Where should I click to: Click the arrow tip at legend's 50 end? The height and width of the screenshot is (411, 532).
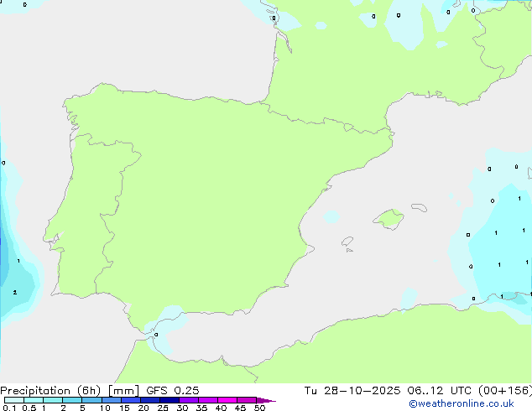pyautogui.click(x=266, y=400)
